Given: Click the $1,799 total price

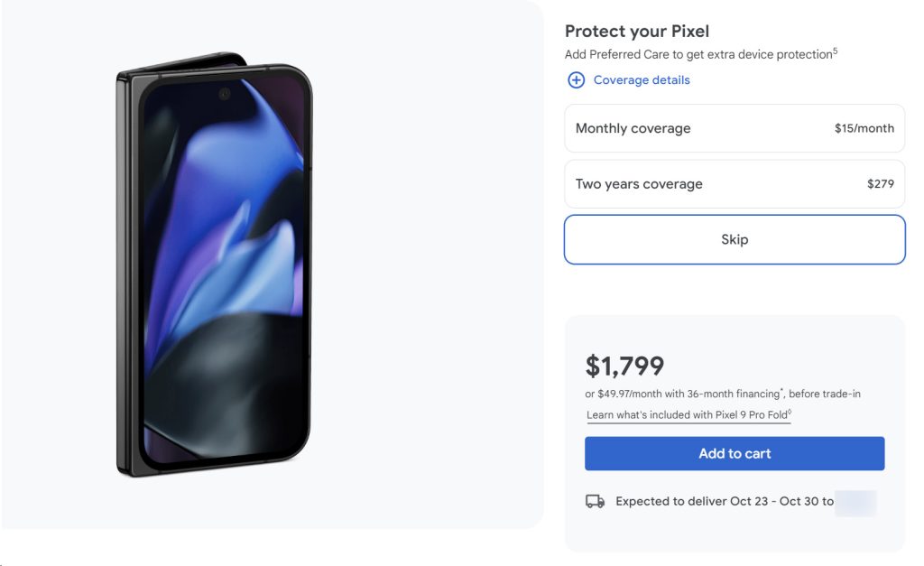Looking at the screenshot, I should point(624,366).
